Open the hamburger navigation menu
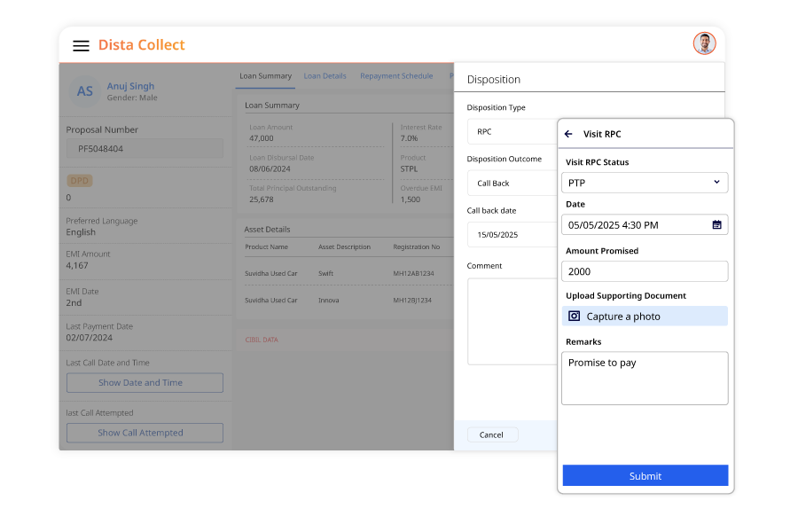Screen dimensions: 798x532 pos(81,46)
